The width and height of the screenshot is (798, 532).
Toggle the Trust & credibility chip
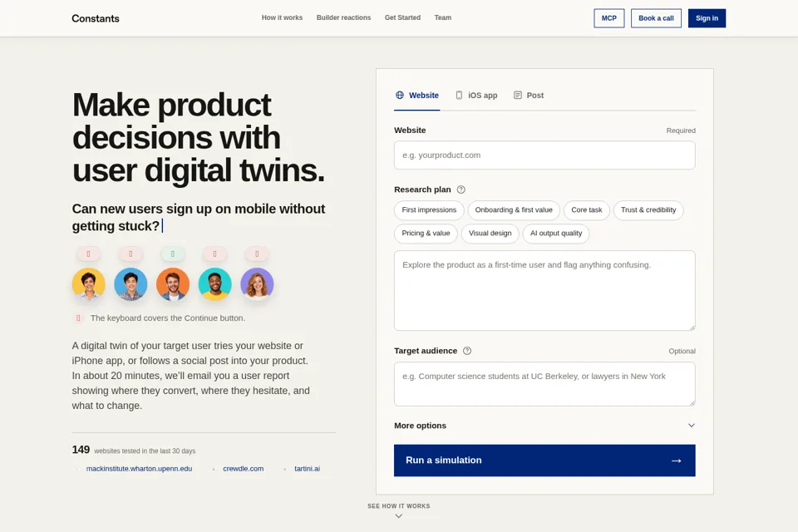click(648, 210)
